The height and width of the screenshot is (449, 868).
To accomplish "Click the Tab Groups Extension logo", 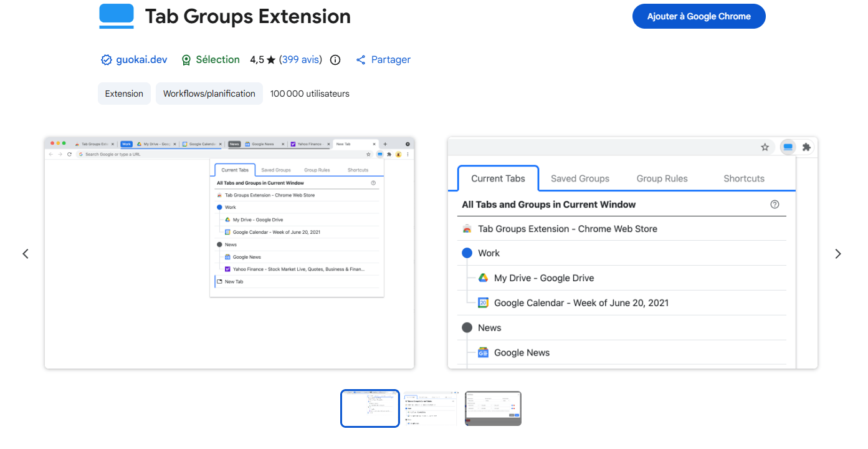I will (116, 16).
